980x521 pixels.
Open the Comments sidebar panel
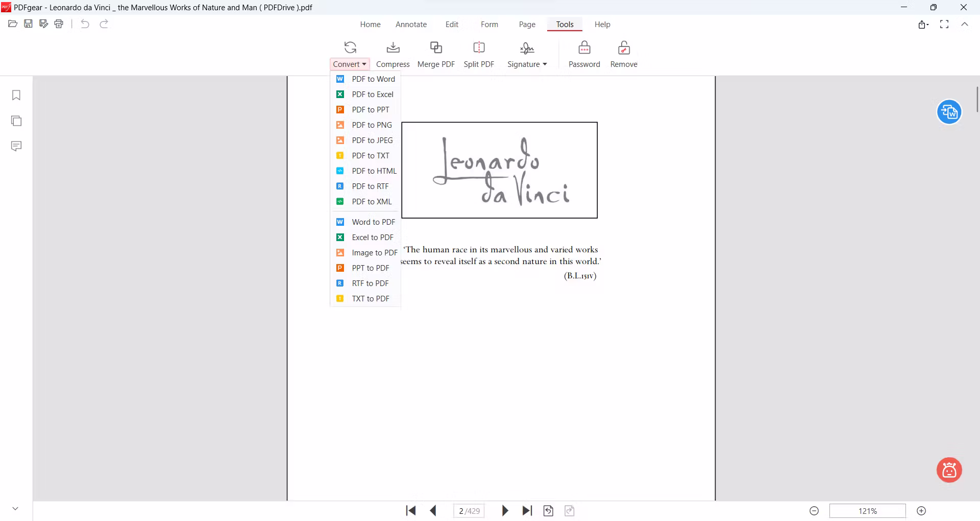(x=16, y=147)
